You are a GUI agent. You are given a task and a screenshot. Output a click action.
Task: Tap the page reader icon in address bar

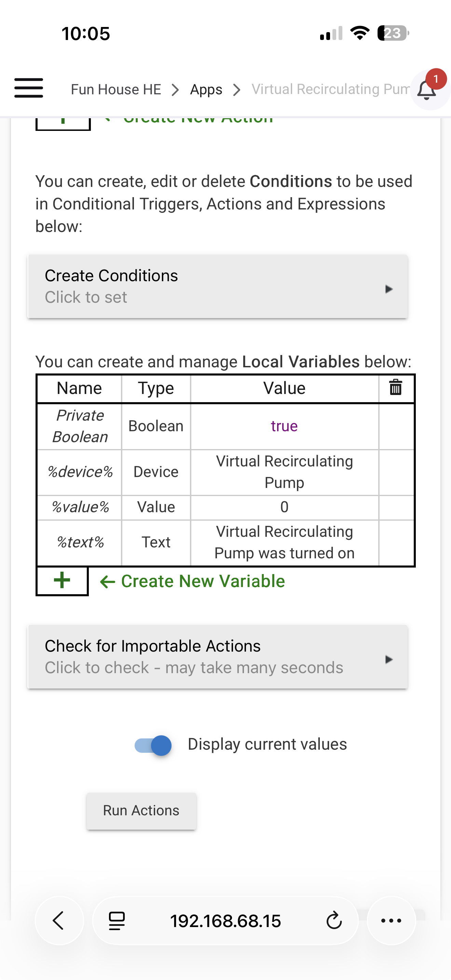tap(117, 920)
